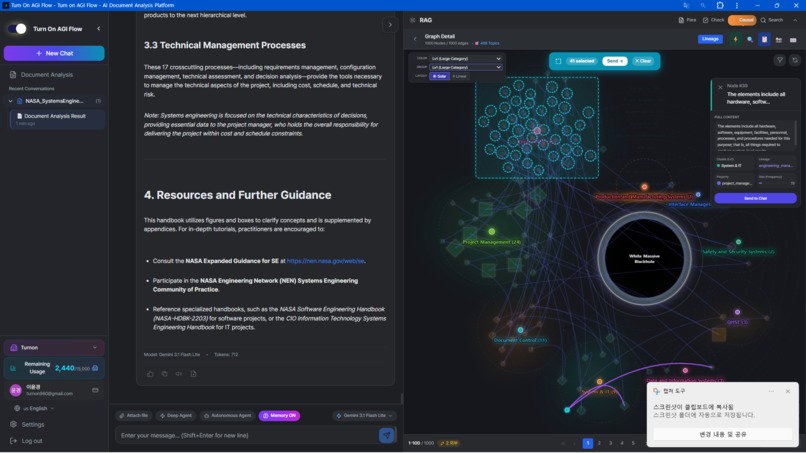Open the card icon beside user email
The width and height of the screenshot is (806, 453).
click(95, 390)
